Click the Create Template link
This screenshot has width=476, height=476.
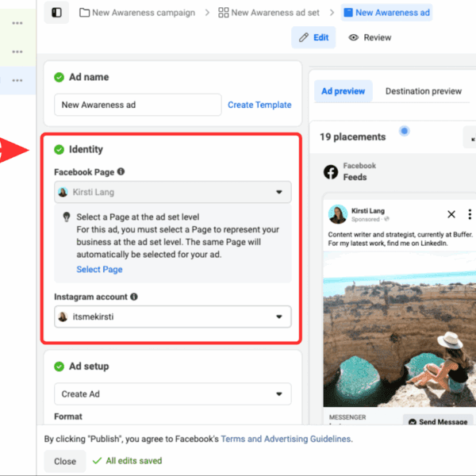click(x=259, y=105)
